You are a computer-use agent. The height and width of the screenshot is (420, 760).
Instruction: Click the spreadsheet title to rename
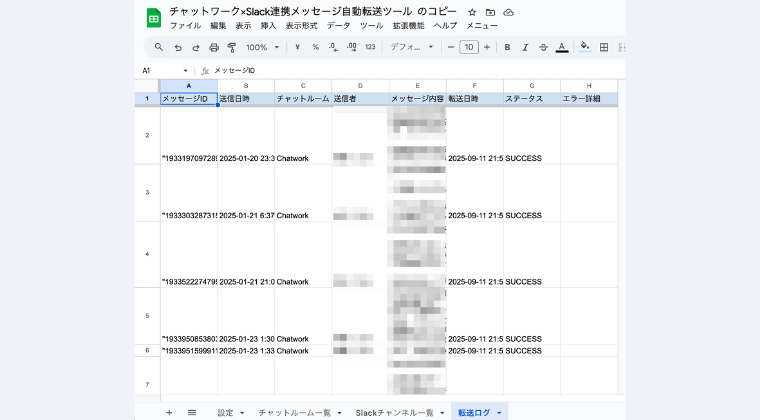pyautogui.click(x=313, y=12)
